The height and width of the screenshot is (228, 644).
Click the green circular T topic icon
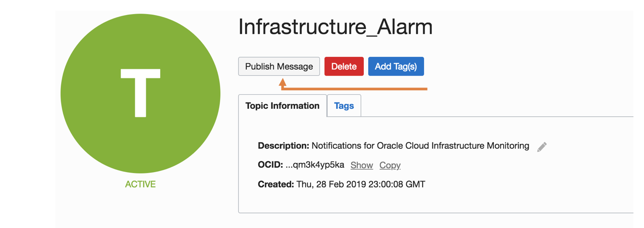[x=140, y=93]
